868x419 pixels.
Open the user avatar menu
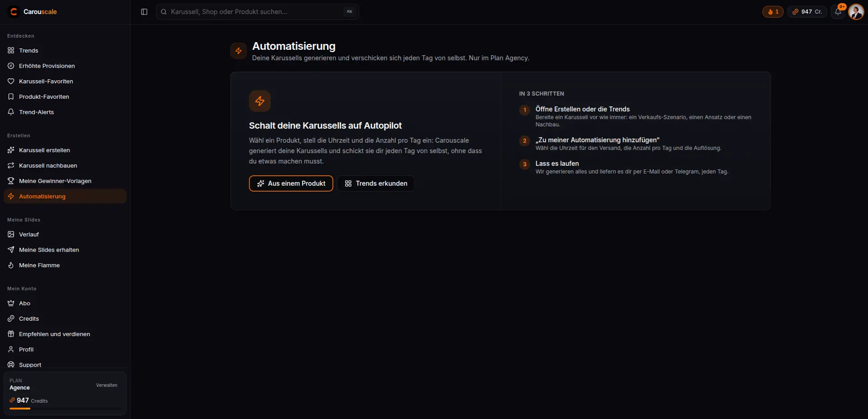856,12
